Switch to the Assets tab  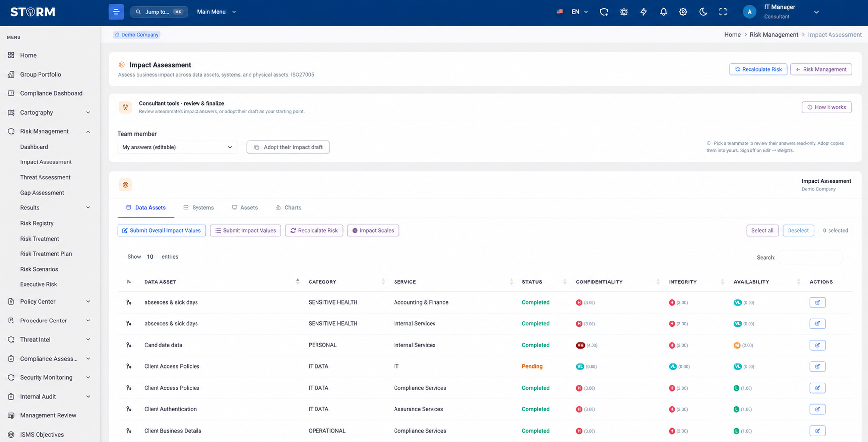click(245, 208)
